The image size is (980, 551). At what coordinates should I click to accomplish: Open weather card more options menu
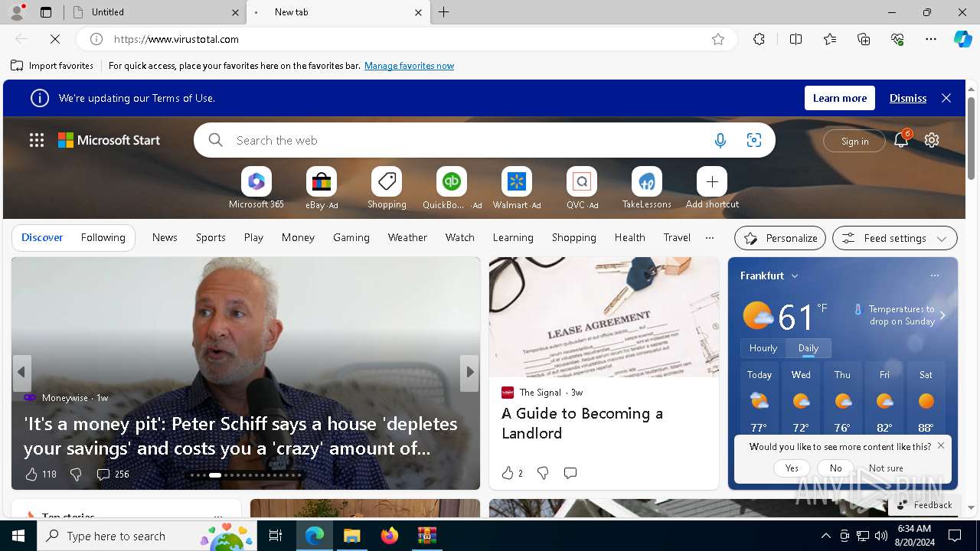point(934,275)
